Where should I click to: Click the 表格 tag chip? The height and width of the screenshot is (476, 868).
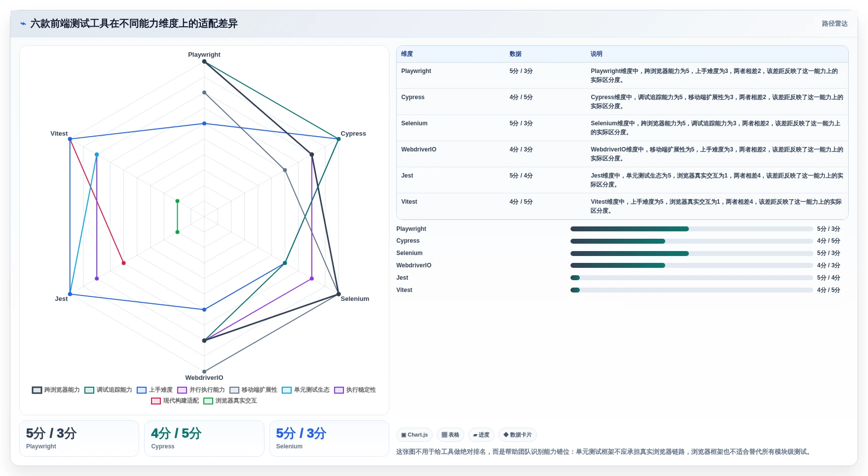coord(450,435)
